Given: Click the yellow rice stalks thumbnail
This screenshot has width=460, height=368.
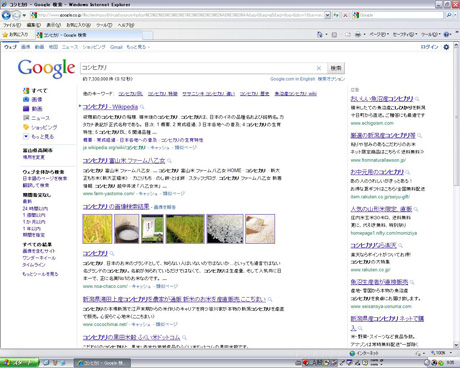Looking at the screenshot, I should click(x=97, y=229).
